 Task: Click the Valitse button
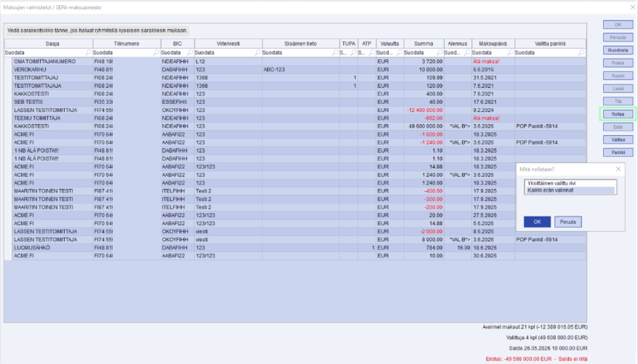point(618,139)
